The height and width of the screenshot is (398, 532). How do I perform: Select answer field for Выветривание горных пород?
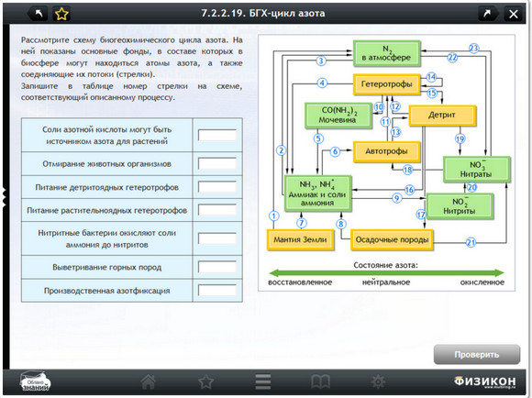[217, 267]
